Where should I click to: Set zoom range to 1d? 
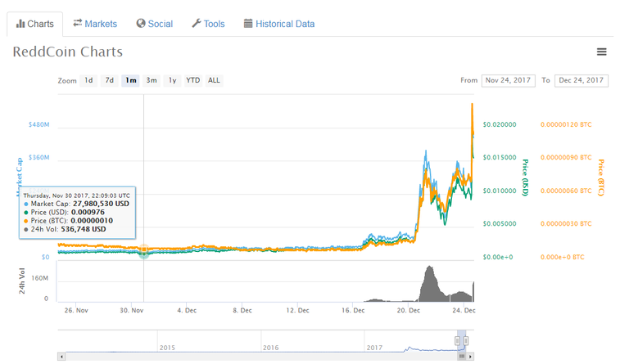(x=88, y=80)
